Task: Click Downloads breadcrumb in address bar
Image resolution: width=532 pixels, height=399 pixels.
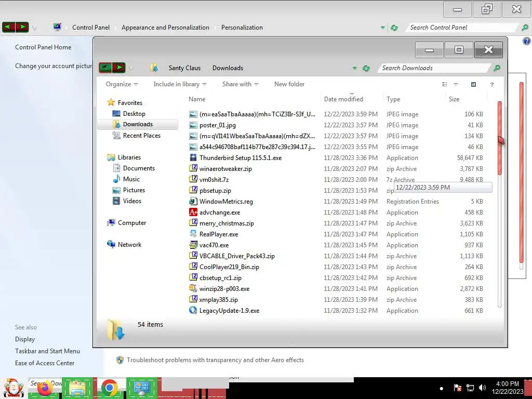Action: pos(228,68)
